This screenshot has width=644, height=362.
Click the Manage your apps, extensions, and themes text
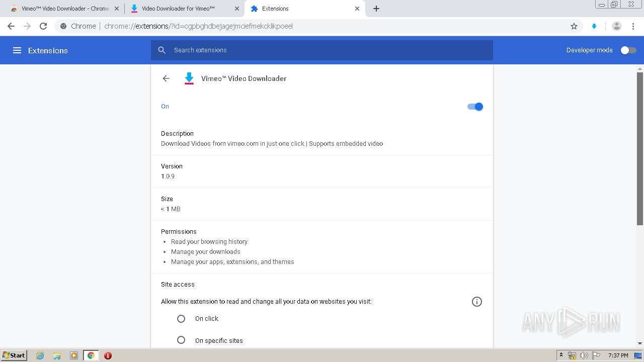pyautogui.click(x=232, y=262)
